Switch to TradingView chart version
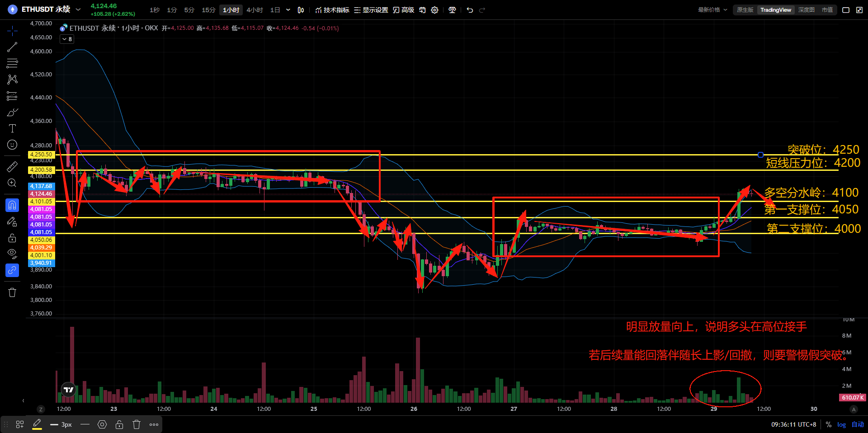The image size is (868, 433). pos(775,9)
